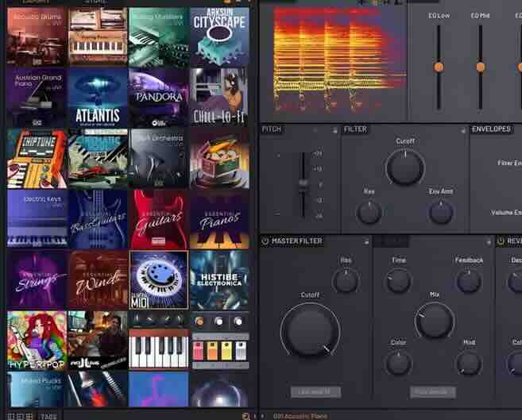Open the Pitch panel options menu icon

334,131
